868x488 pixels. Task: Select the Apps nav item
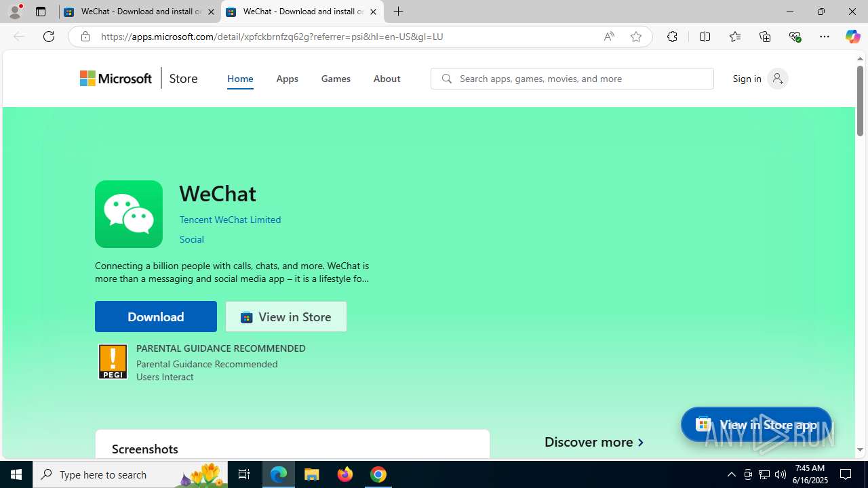[x=287, y=79]
